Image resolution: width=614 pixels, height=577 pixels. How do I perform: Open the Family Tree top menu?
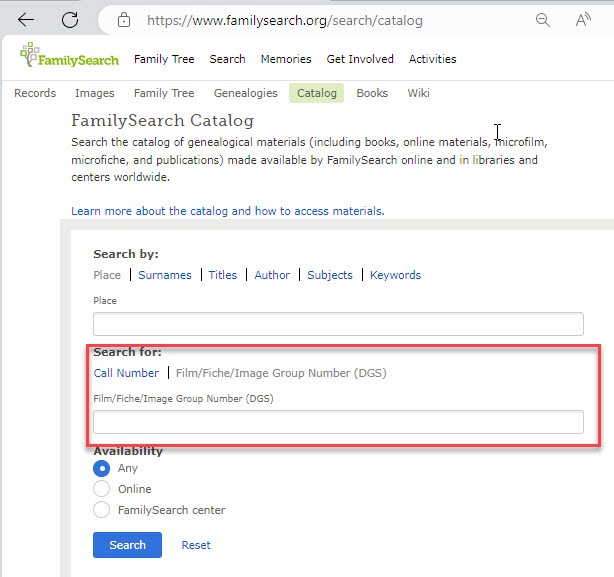[x=164, y=59]
